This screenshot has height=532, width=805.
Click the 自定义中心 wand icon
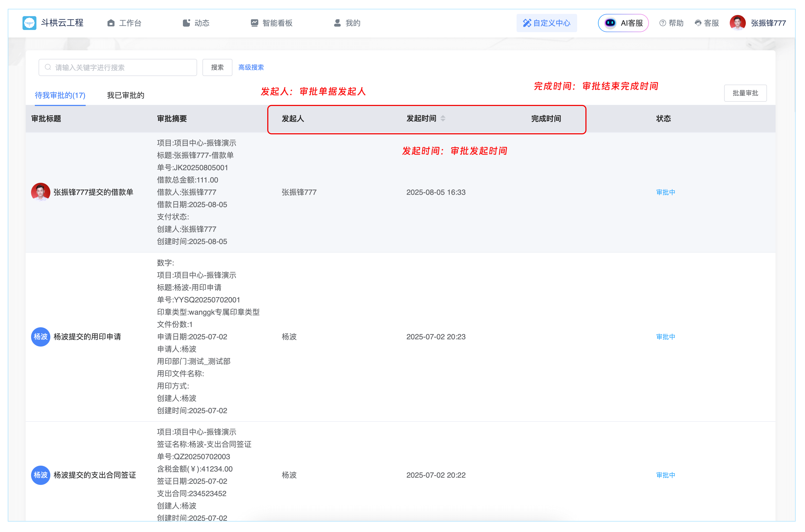point(526,23)
